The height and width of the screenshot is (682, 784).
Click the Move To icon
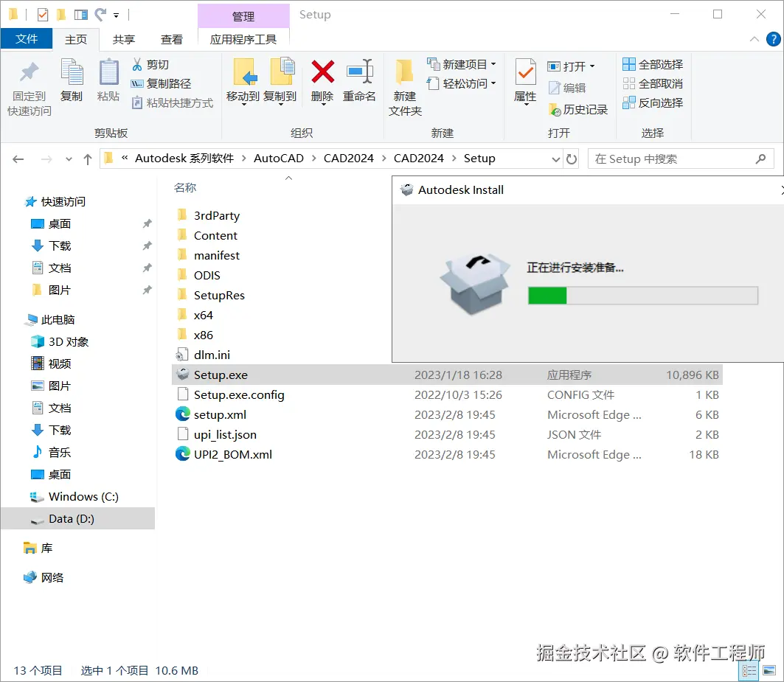244,72
